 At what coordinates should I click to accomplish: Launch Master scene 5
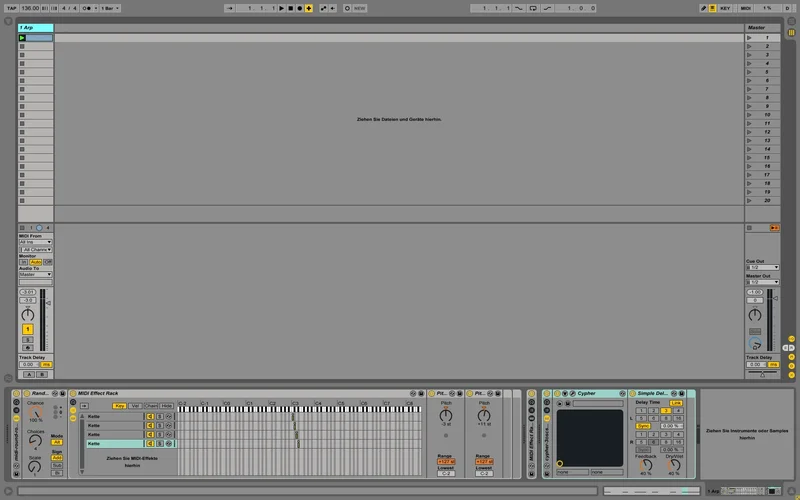tap(749, 72)
